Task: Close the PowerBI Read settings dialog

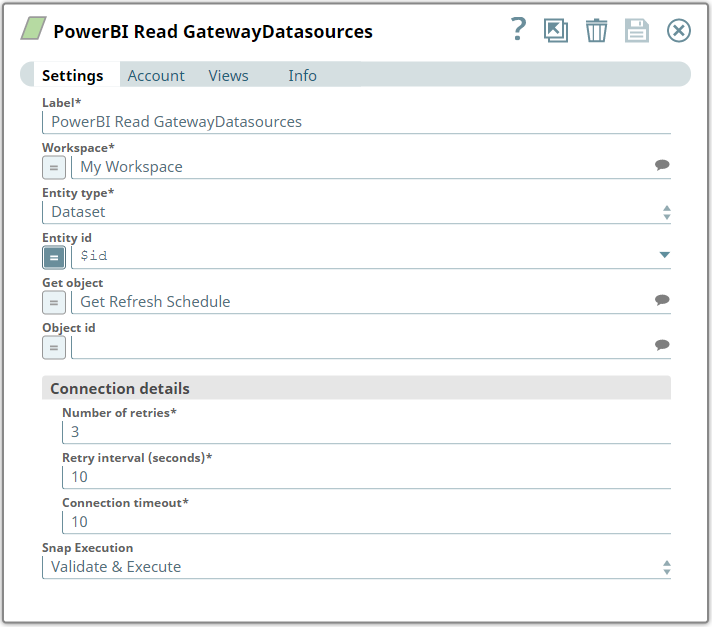Action: click(x=679, y=31)
